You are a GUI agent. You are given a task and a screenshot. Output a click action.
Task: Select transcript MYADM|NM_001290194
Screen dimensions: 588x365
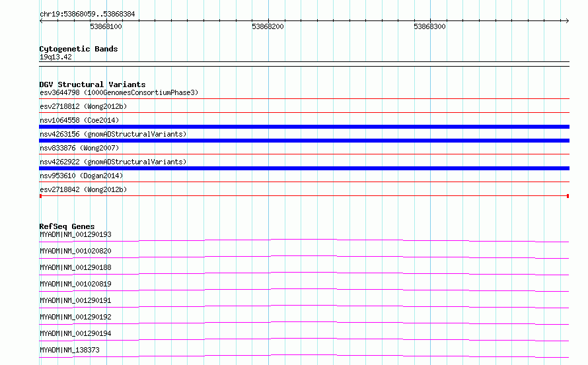75,333
